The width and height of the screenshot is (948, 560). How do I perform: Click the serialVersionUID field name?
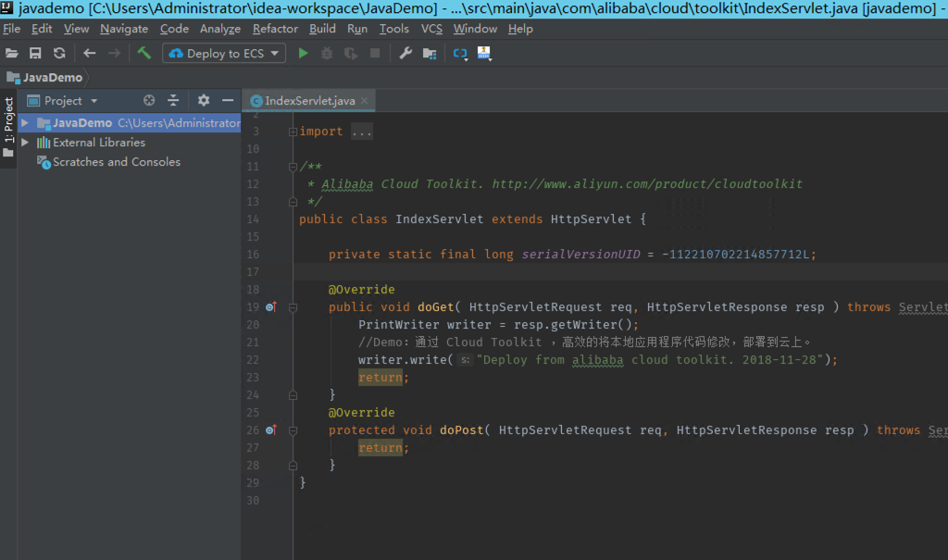point(580,254)
